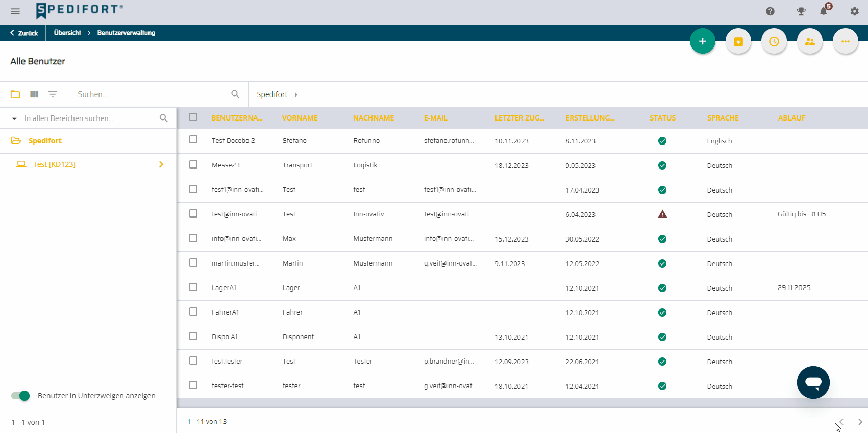Click the Zurück back button
This screenshot has height=433, width=868.
tap(23, 33)
